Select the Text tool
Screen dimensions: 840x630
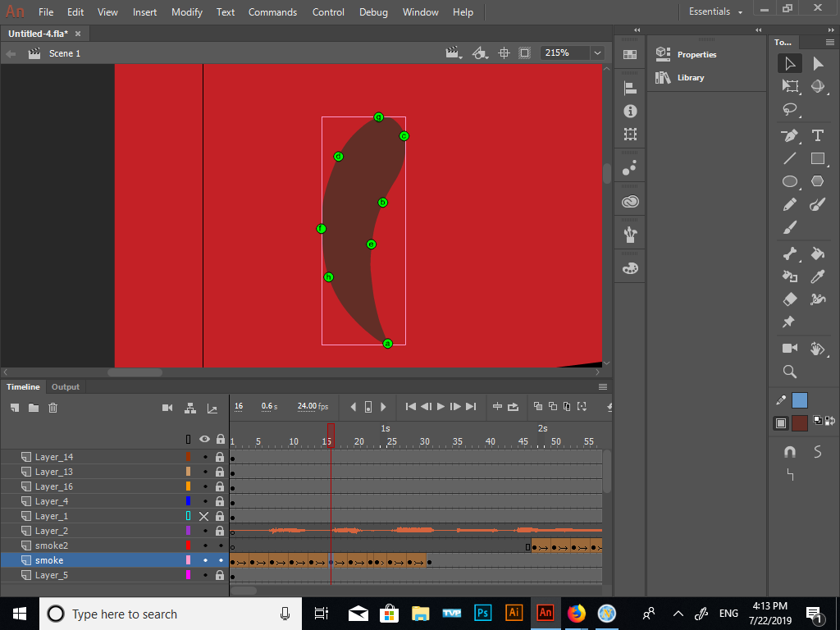pos(817,136)
